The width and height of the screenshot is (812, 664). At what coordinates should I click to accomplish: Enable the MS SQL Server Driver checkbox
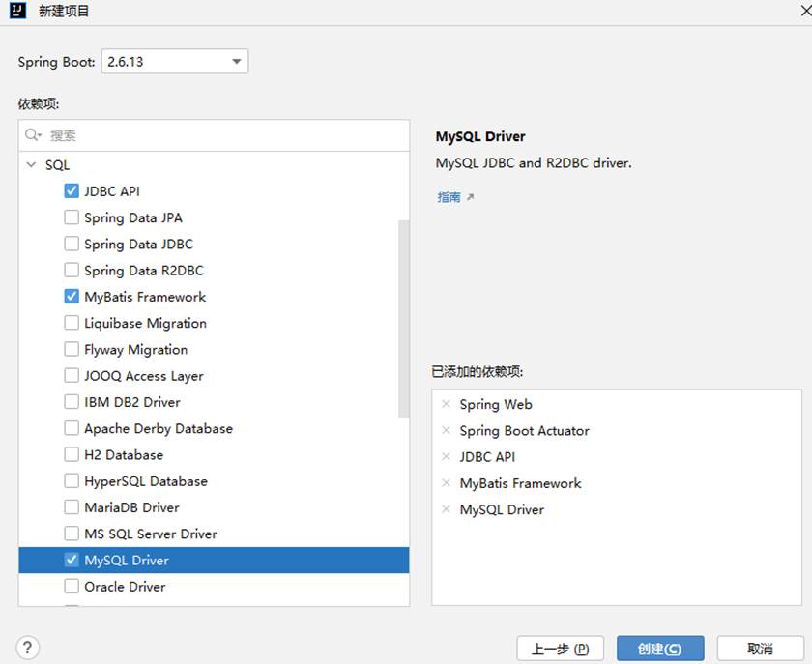72,534
